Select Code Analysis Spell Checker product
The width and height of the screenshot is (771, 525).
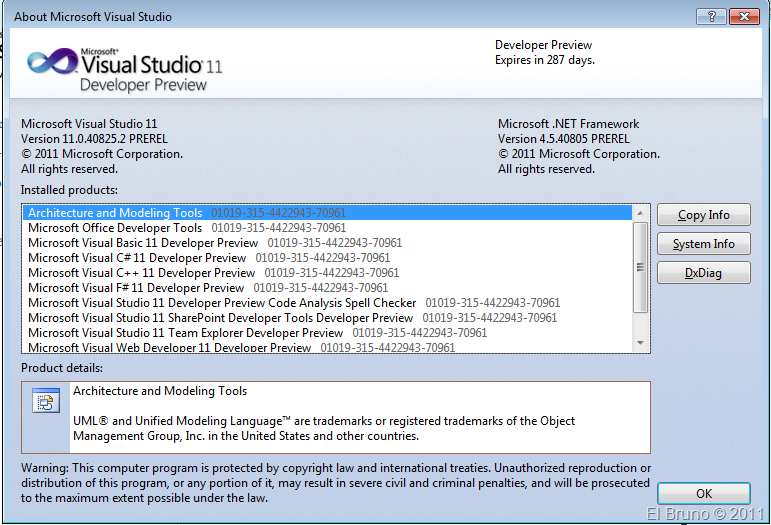tap(222, 303)
